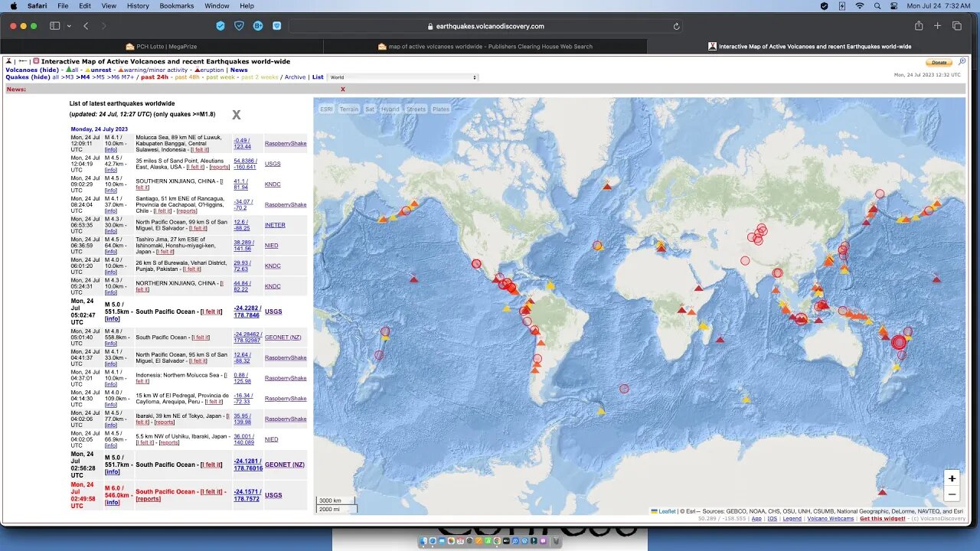980x551 pixels.
Task: Click the red square quake icon before the title
Action: tap(36, 61)
